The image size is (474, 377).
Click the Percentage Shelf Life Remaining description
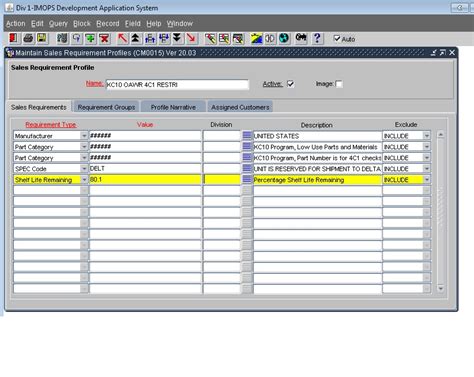pyautogui.click(x=317, y=179)
